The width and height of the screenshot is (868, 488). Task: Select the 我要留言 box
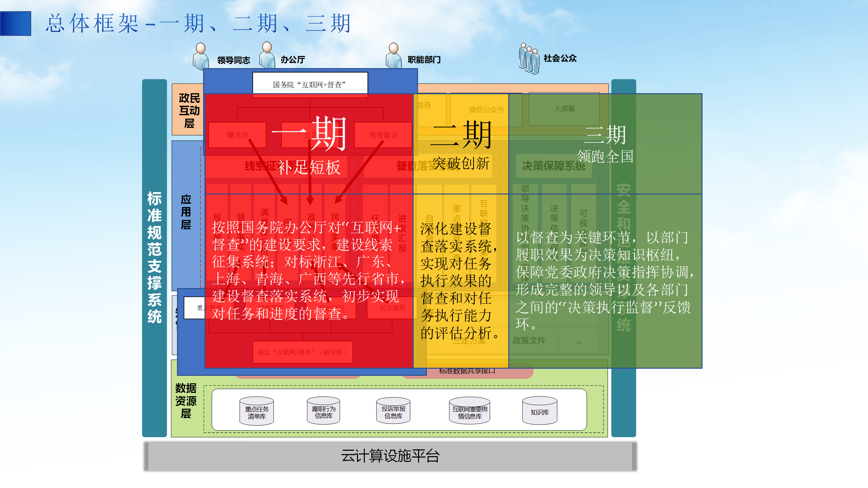click(x=383, y=135)
